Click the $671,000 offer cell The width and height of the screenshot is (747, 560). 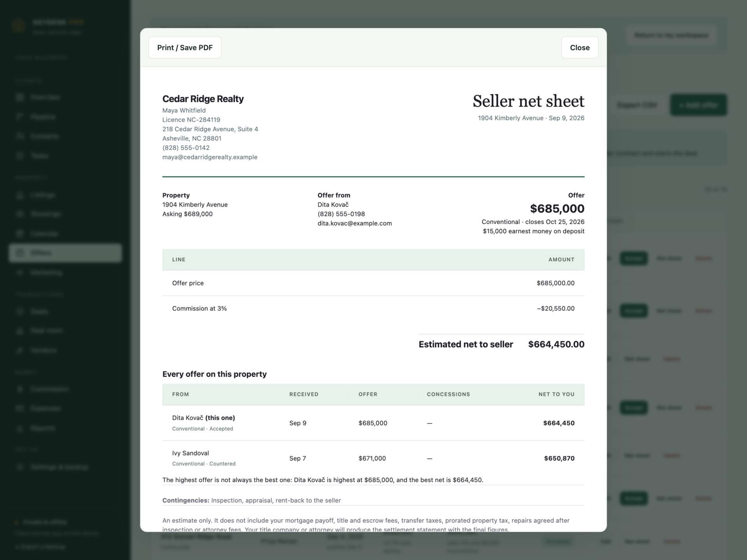pos(372,458)
